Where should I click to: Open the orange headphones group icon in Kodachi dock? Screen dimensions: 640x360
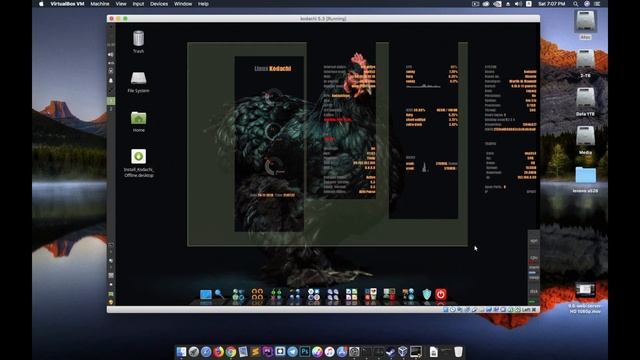(257, 294)
